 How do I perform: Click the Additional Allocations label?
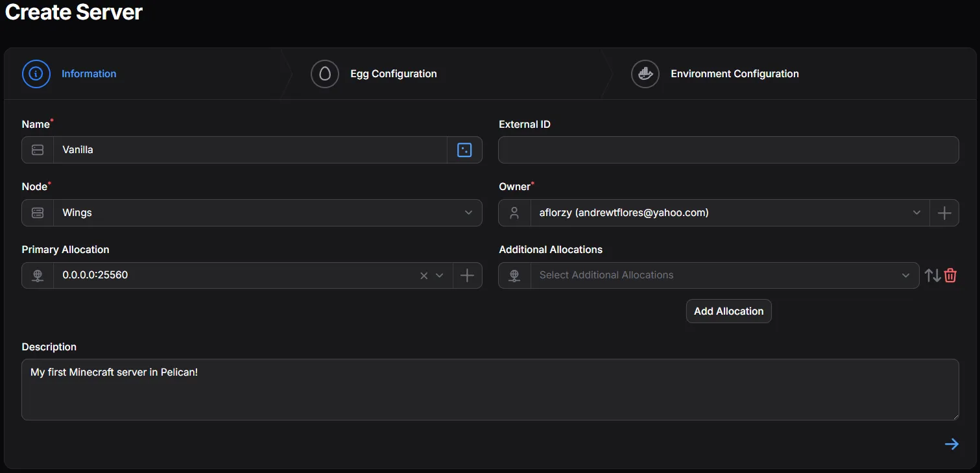pyautogui.click(x=551, y=250)
